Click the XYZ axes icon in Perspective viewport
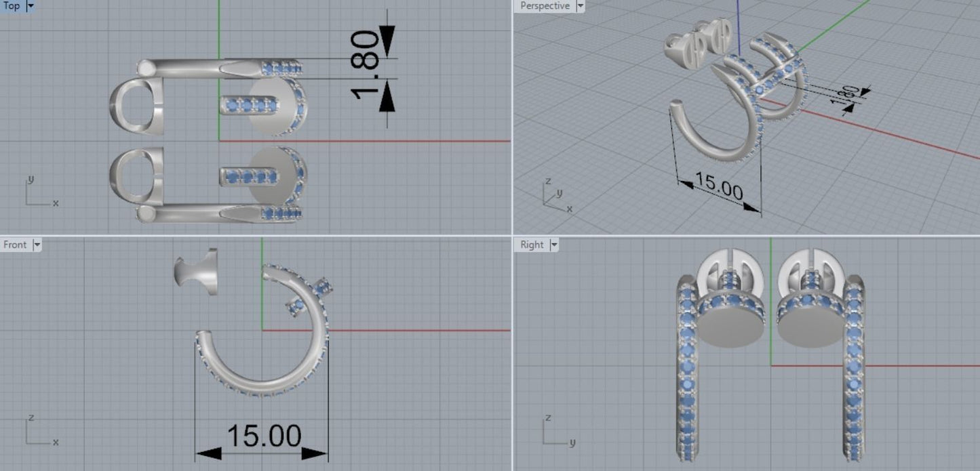980x471 pixels. [556, 197]
